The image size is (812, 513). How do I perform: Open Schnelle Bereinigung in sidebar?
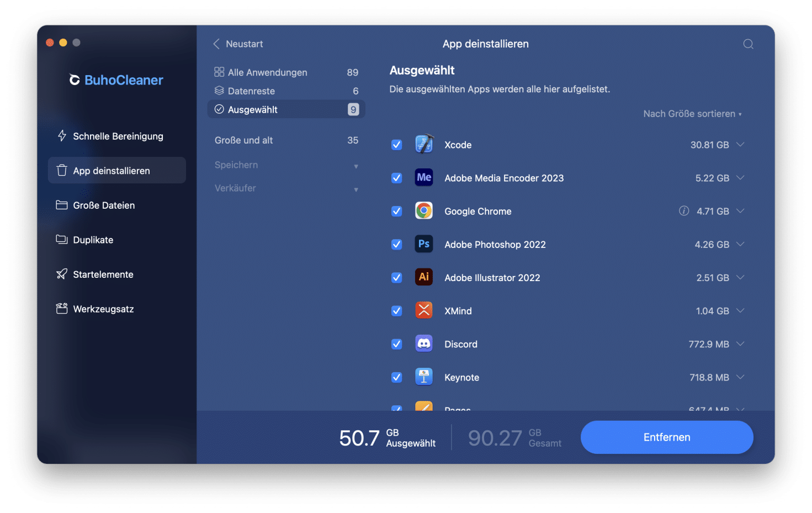pos(117,136)
